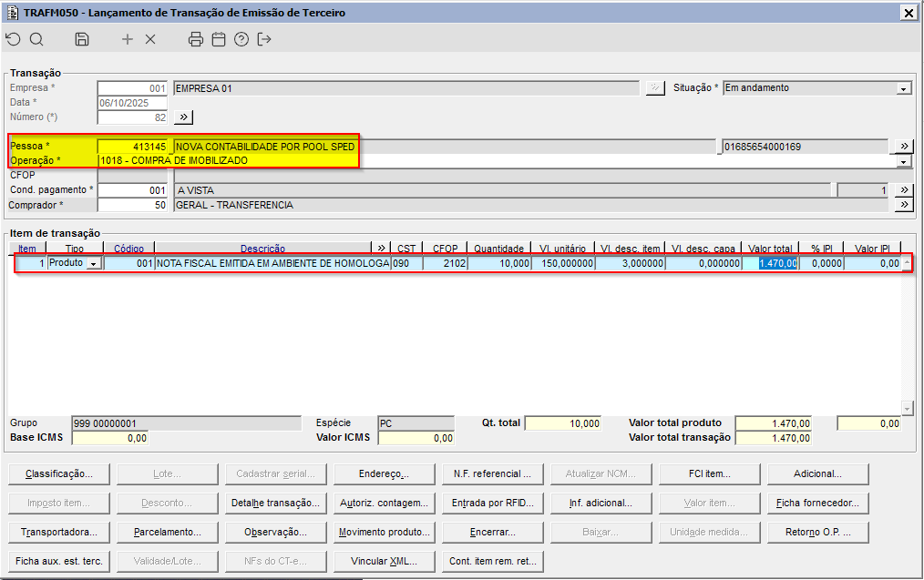
Task: Click Autoriz. contagem... button
Action: 384,503
